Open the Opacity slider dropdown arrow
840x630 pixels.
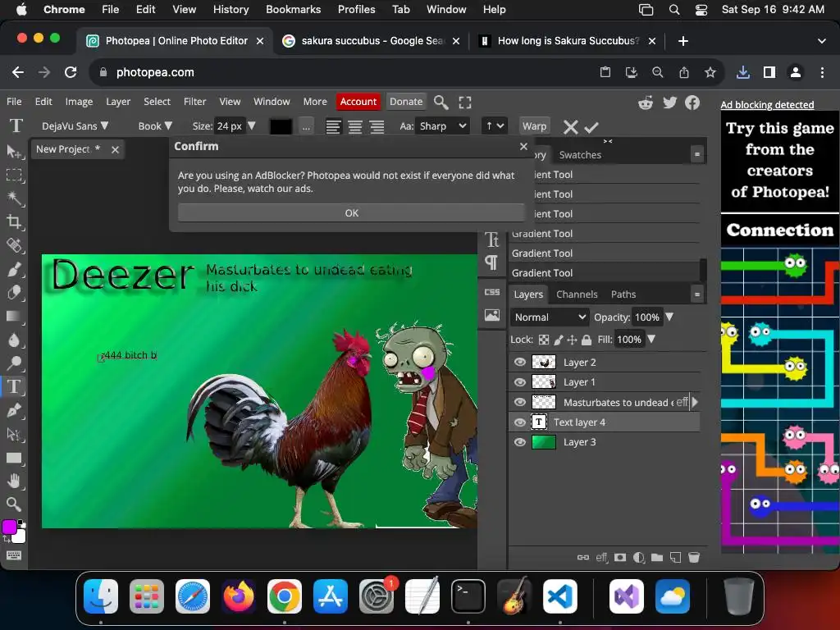tap(669, 317)
